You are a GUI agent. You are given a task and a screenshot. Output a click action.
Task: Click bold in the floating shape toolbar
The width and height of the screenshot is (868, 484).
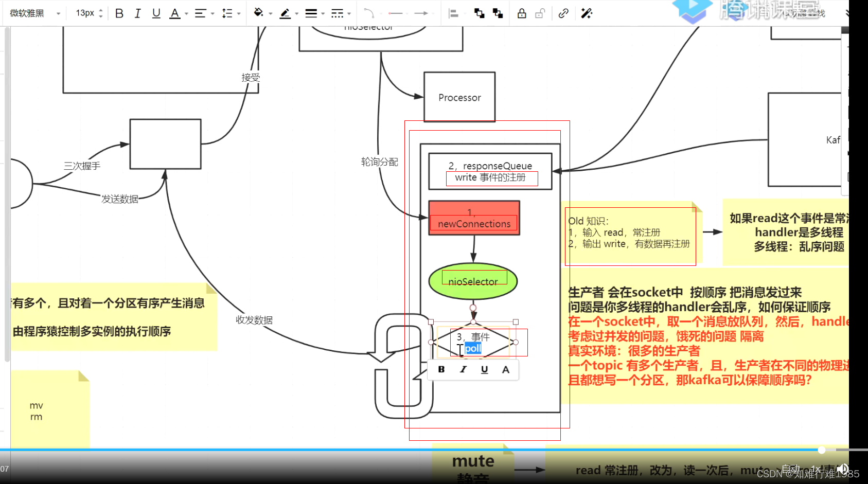tap(441, 369)
